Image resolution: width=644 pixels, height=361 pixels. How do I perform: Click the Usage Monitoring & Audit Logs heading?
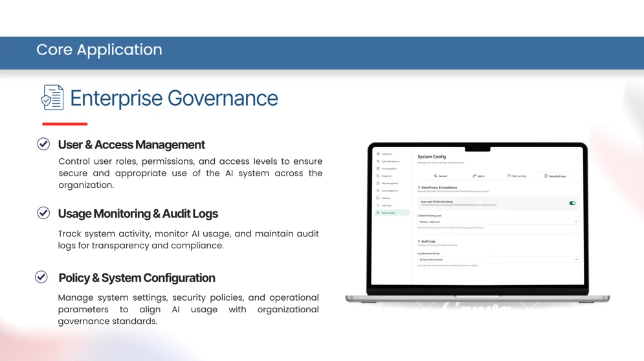(x=138, y=214)
